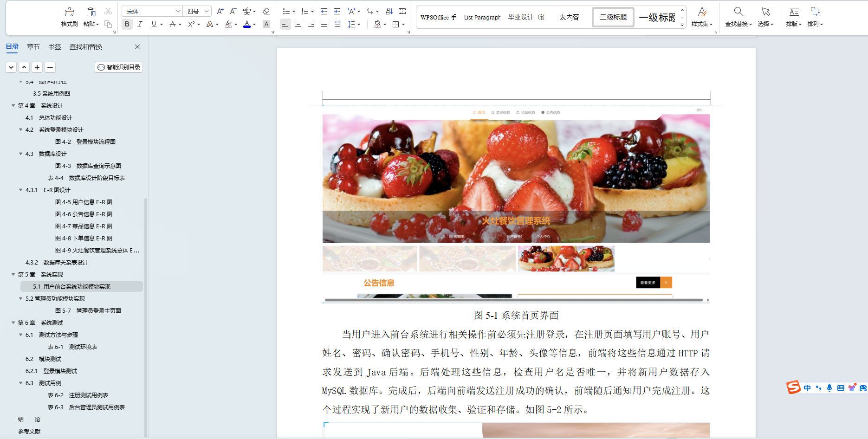This screenshot has width=868, height=439.
Task: Click the collapse minus button in outline
Action: click(50, 67)
